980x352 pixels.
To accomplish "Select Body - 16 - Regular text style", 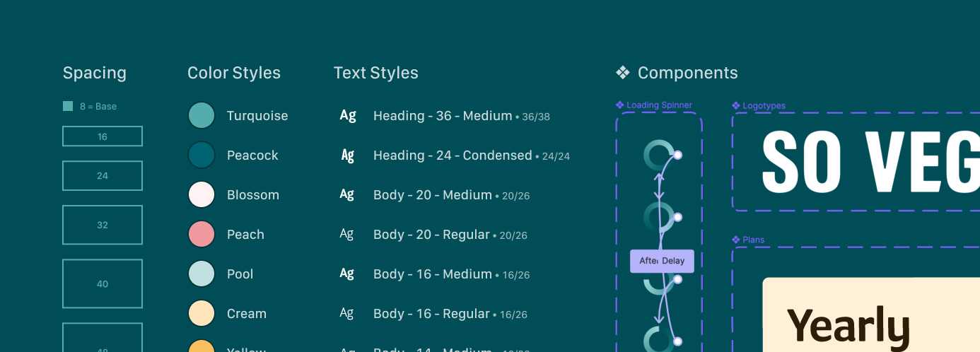I will pyautogui.click(x=431, y=314).
